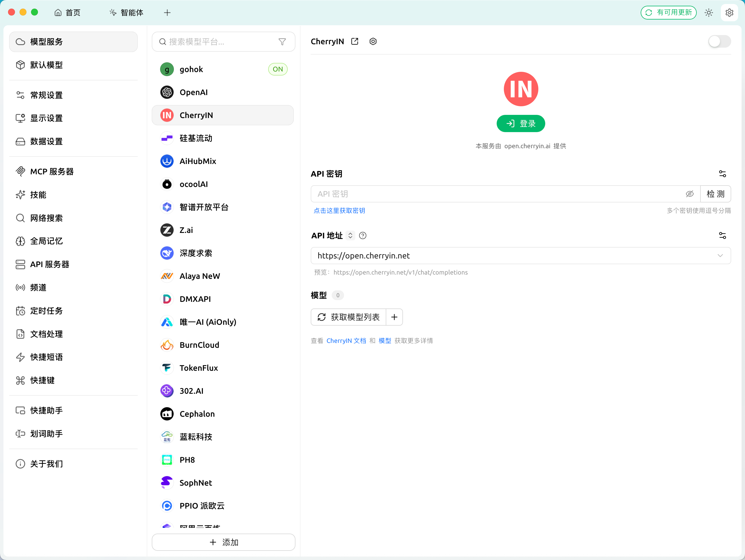Select OpenAI provider logo
Viewport: 745px width, 560px height.
(x=167, y=92)
